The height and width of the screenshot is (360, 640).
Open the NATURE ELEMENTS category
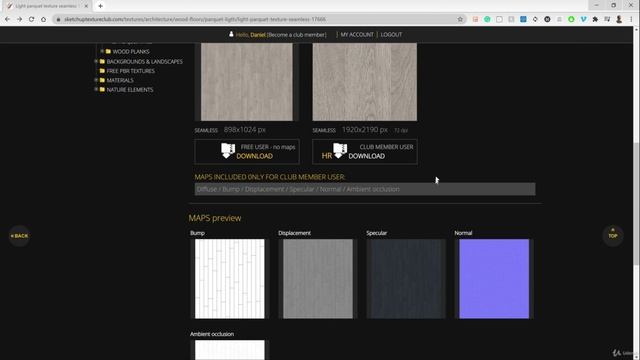click(x=130, y=90)
